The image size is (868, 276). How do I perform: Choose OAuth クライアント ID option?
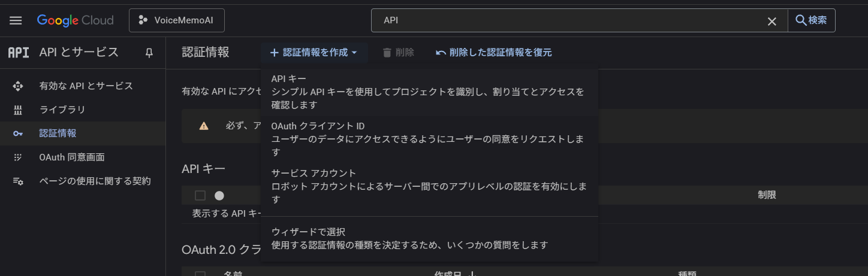(429, 139)
